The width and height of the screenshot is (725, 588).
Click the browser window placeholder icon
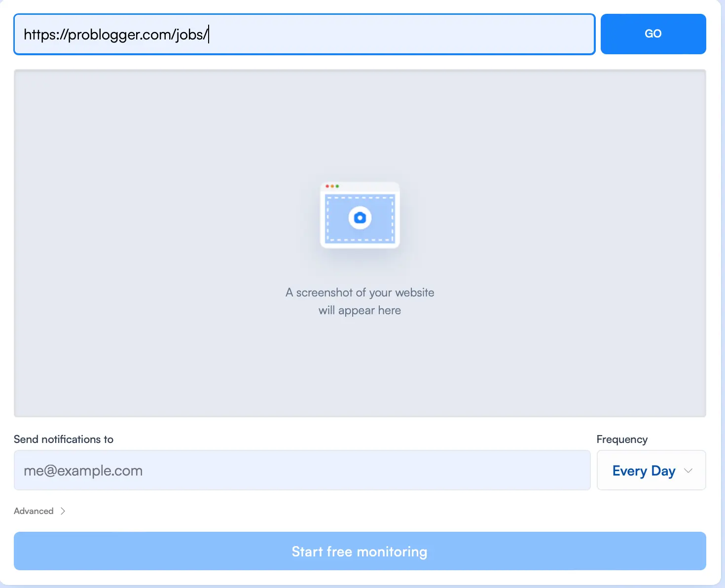pyautogui.click(x=360, y=216)
